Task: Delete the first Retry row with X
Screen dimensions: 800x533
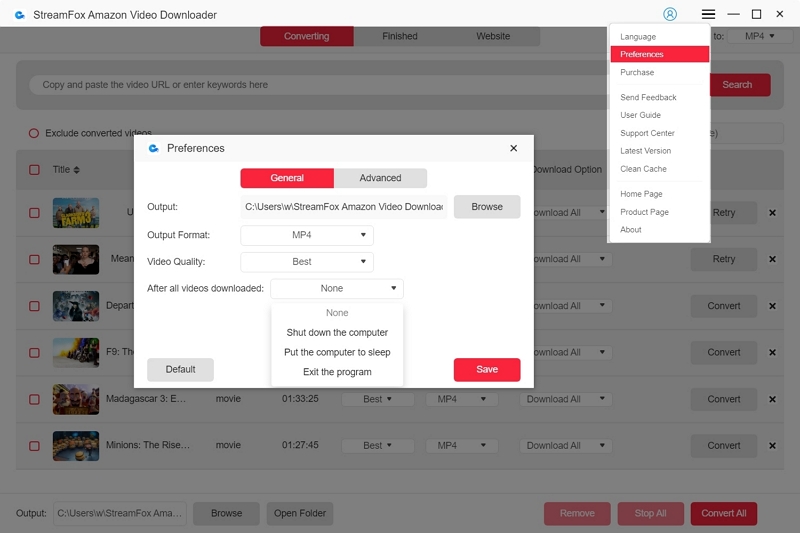Action: tap(772, 213)
